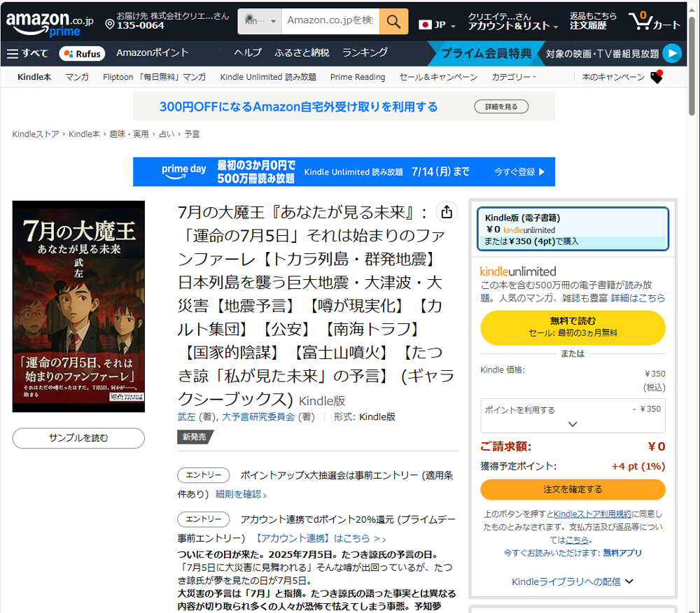Click 占い breadcrumb
The width and height of the screenshot is (700, 613).
click(x=167, y=134)
